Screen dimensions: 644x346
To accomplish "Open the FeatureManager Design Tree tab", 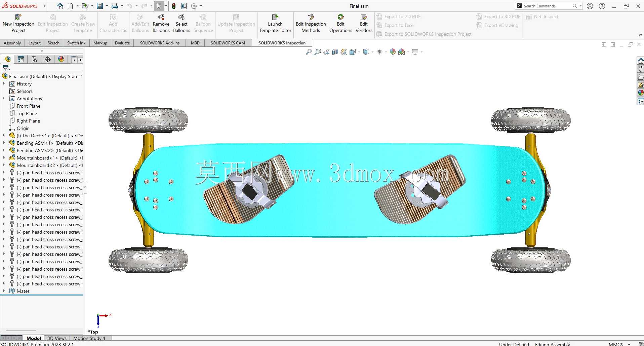I will (x=7, y=59).
